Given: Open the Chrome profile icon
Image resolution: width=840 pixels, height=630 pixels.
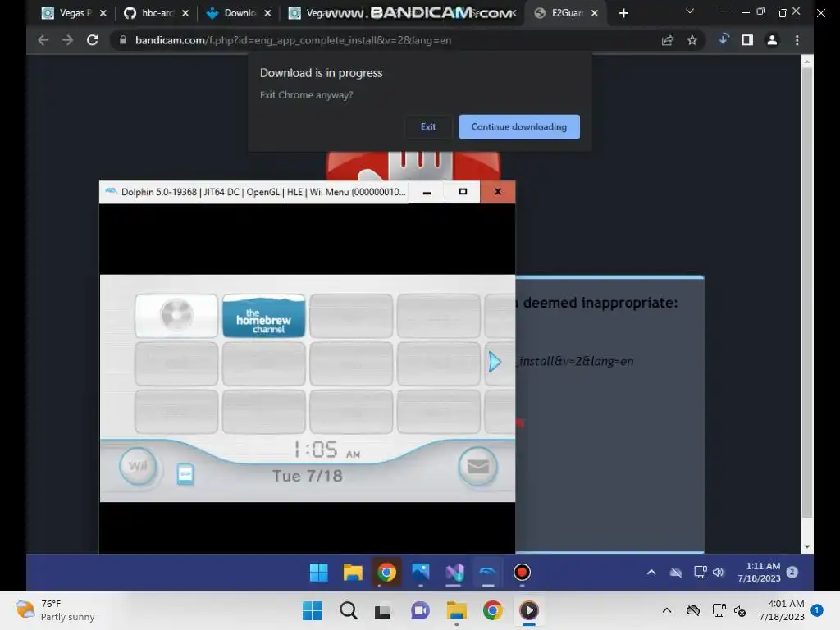Looking at the screenshot, I should (x=772, y=40).
